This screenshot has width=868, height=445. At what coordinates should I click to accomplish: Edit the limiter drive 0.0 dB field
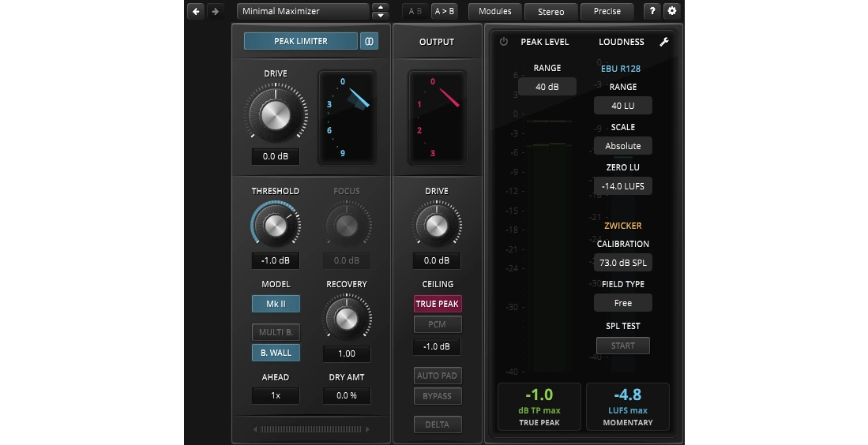pos(276,156)
